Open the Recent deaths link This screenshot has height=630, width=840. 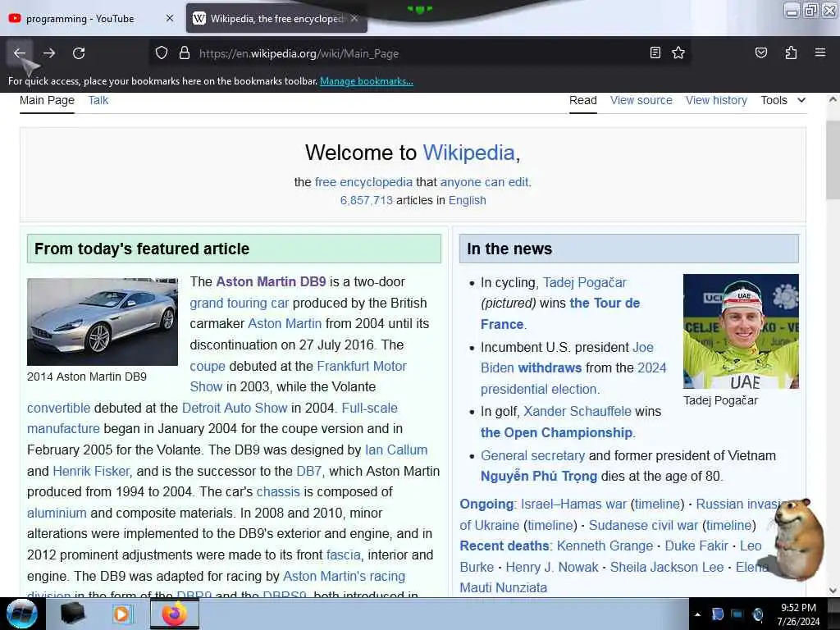pyautogui.click(x=504, y=546)
